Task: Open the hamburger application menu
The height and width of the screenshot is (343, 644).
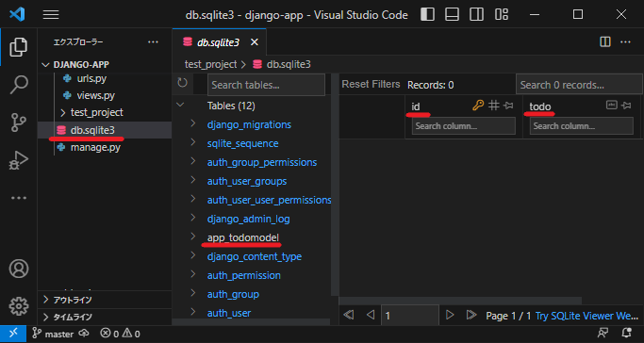Action: click(51, 15)
